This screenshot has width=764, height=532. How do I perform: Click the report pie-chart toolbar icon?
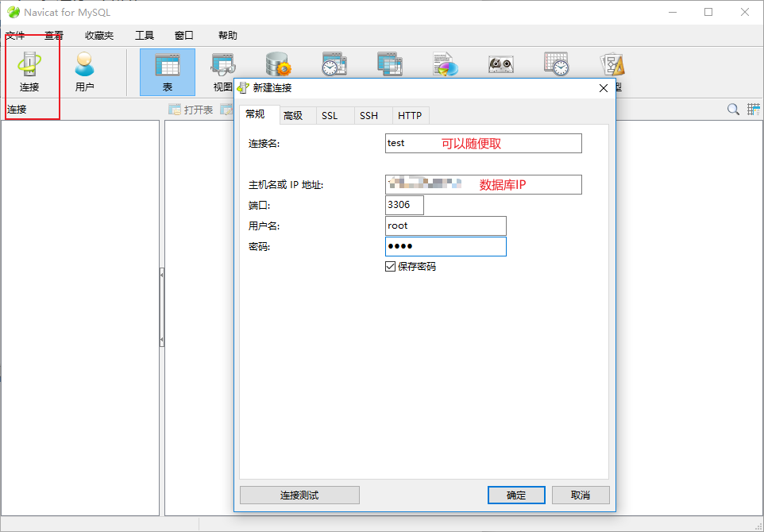pyautogui.click(x=446, y=64)
